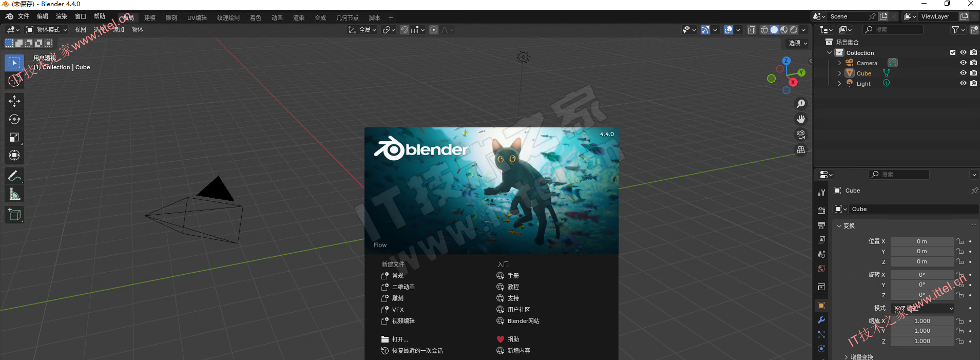The image size is (980, 360).
Task: Pin the Cube properties panel
Action: click(x=974, y=191)
